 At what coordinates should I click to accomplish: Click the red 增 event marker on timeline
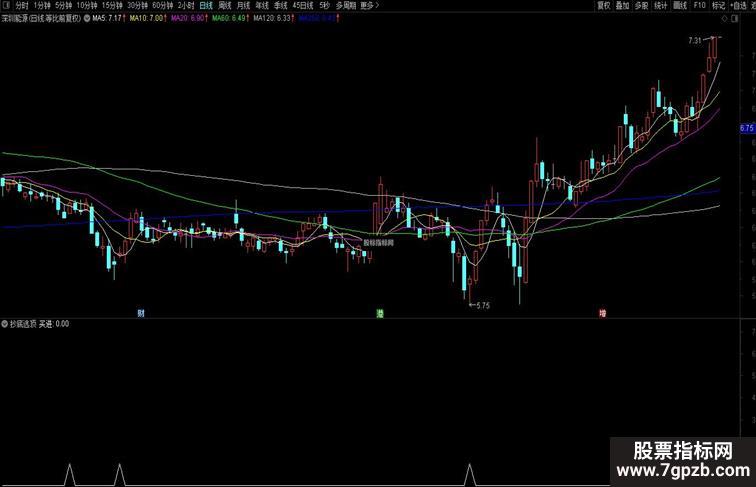(603, 313)
